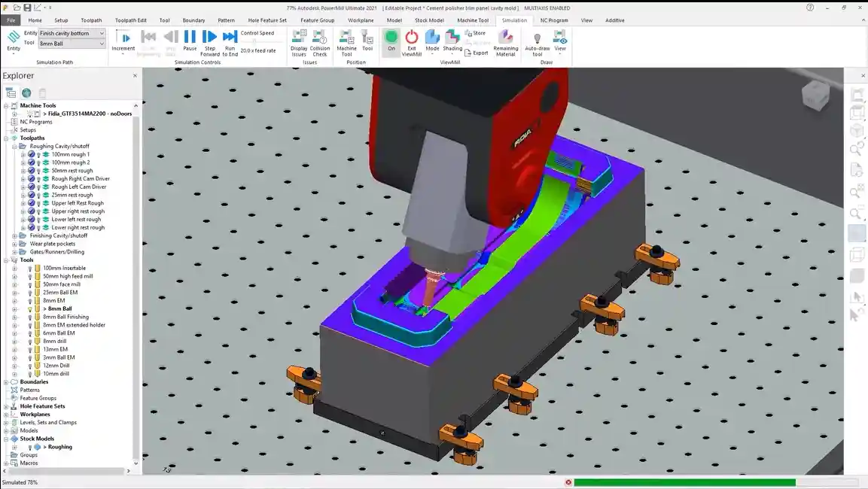Pause the toolpath simulation
The width and height of the screenshot is (868, 489).
pos(190,41)
